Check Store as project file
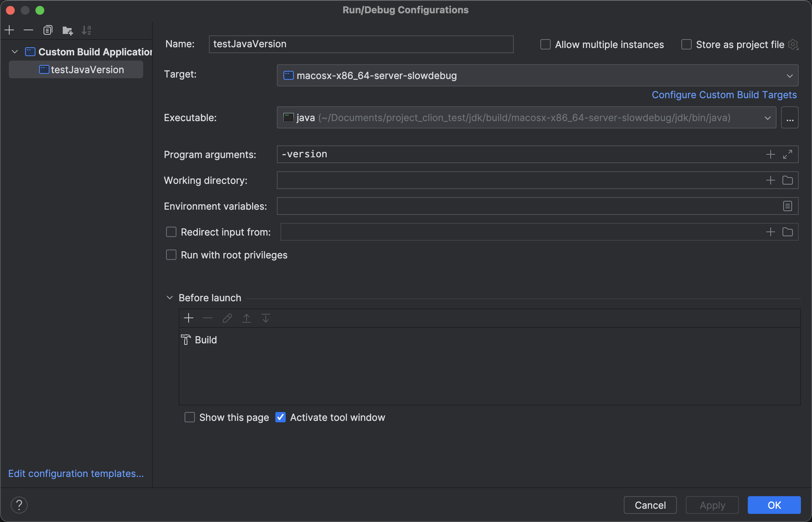The height and width of the screenshot is (522, 812). point(687,45)
